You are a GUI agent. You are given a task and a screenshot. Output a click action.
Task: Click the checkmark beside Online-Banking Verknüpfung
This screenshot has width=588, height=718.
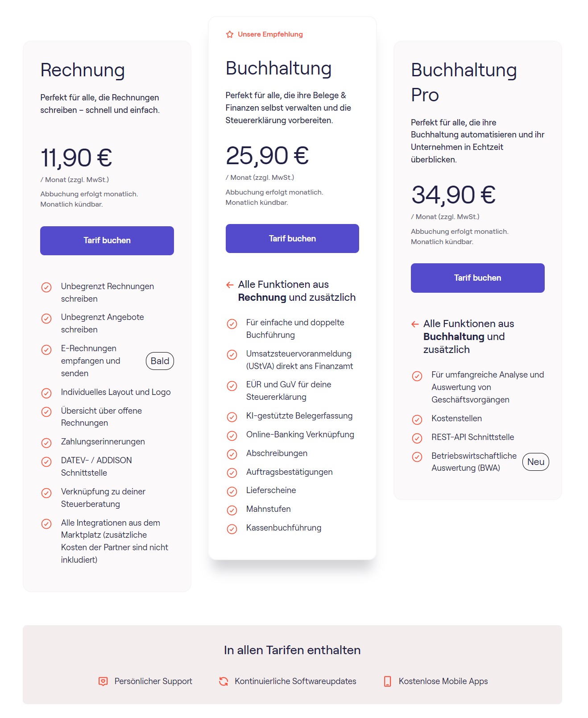click(x=232, y=436)
